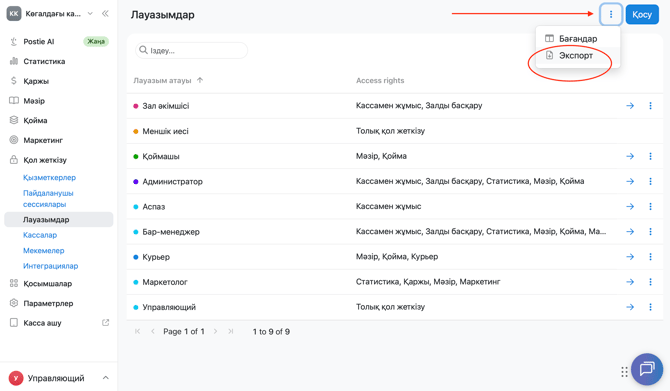Open Курьер row arrow
670x391 pixels.
630,257
